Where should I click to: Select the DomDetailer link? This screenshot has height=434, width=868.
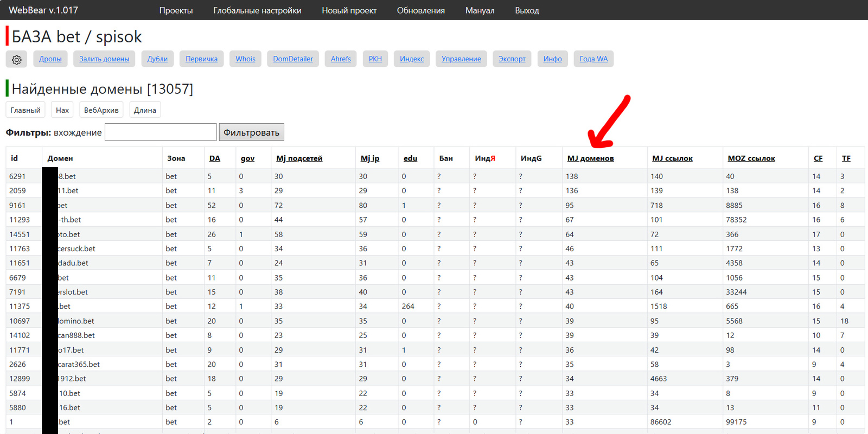click(293, 59)
